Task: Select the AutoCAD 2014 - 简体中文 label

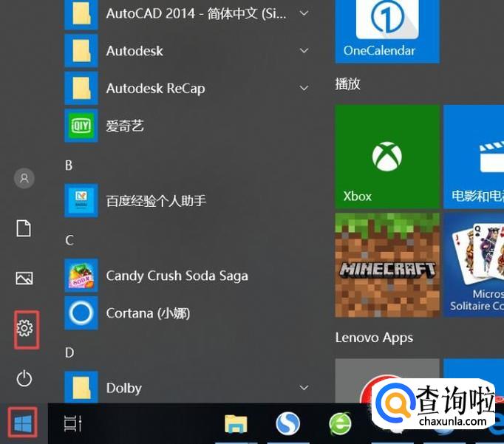Action: pyautogui.click(x=196, y=14)
